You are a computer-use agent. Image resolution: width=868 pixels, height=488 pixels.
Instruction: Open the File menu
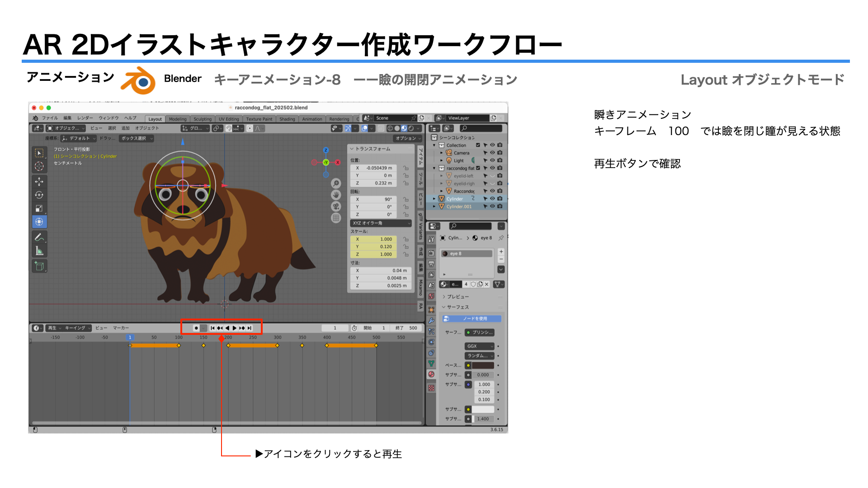click(50, 118)
